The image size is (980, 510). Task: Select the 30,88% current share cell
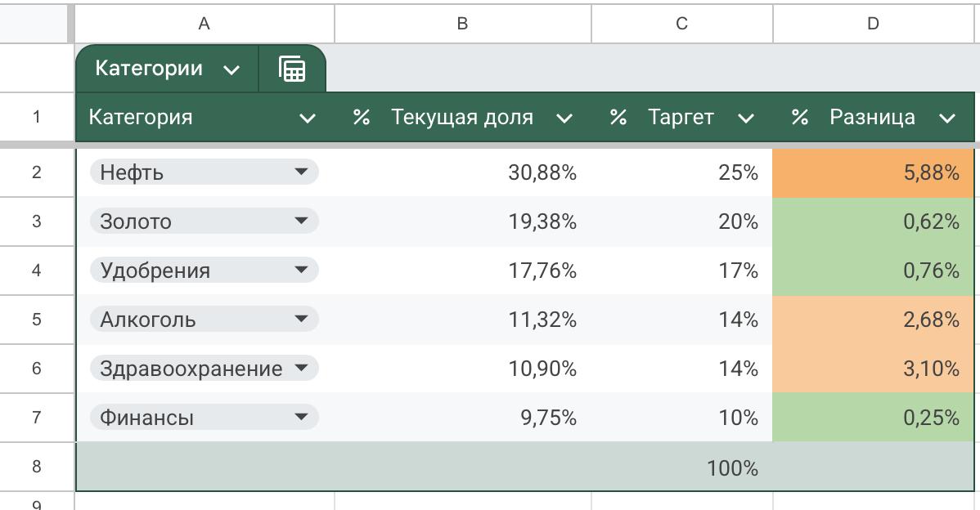point(462,172)
